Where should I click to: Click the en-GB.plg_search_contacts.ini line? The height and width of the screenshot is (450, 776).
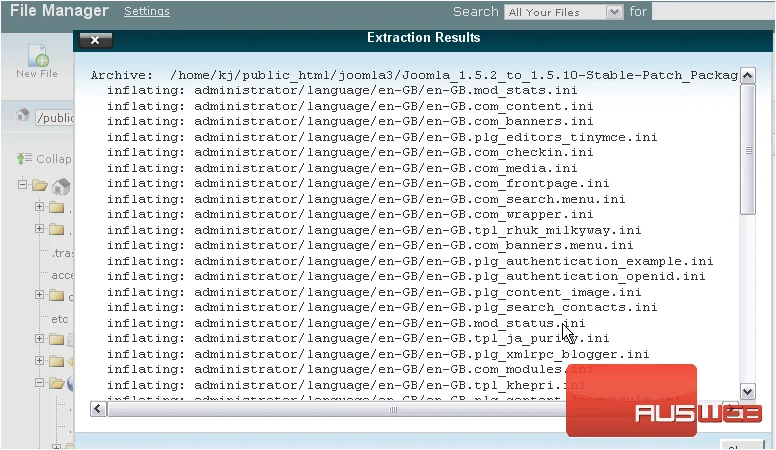[382, 307]
